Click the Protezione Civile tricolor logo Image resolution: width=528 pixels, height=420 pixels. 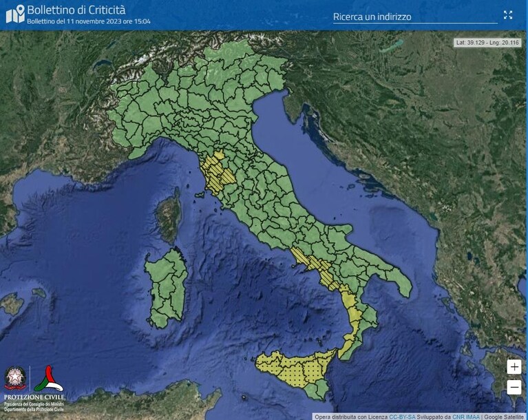click(x=49, y=379)
